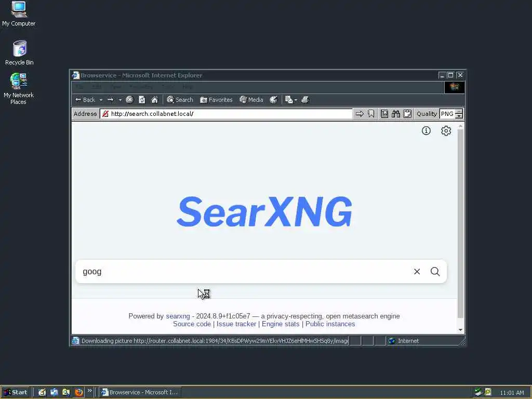The width and height of the screenshot is (532, 399).
Task: Open the 'Issue tracker' link
Action: coord(236,324)
